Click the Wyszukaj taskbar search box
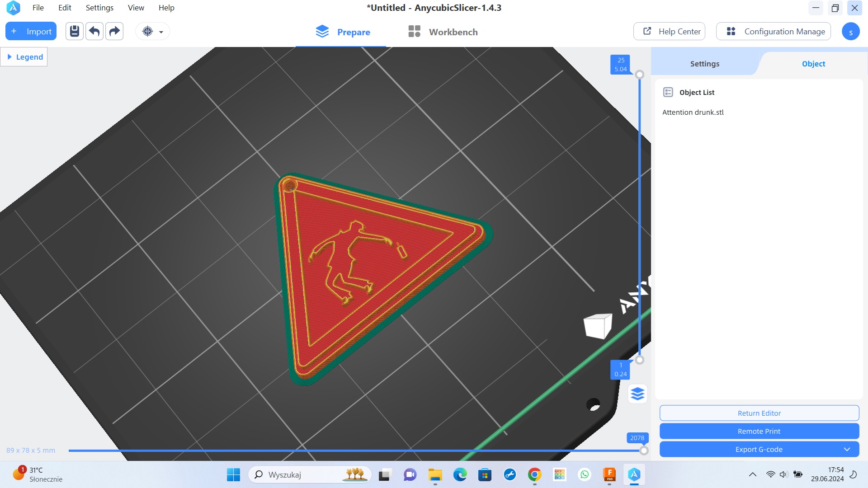 pos(310,474)
